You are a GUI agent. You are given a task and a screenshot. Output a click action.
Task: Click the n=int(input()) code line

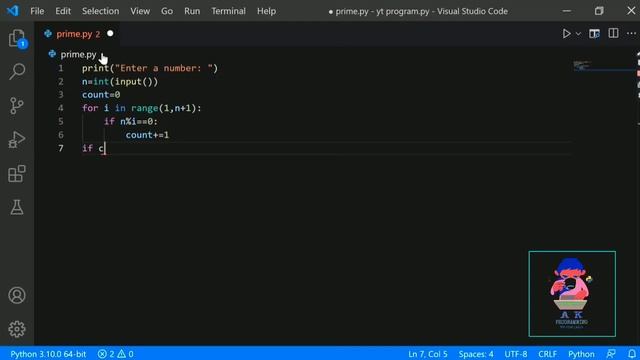[x=120, y=82]
